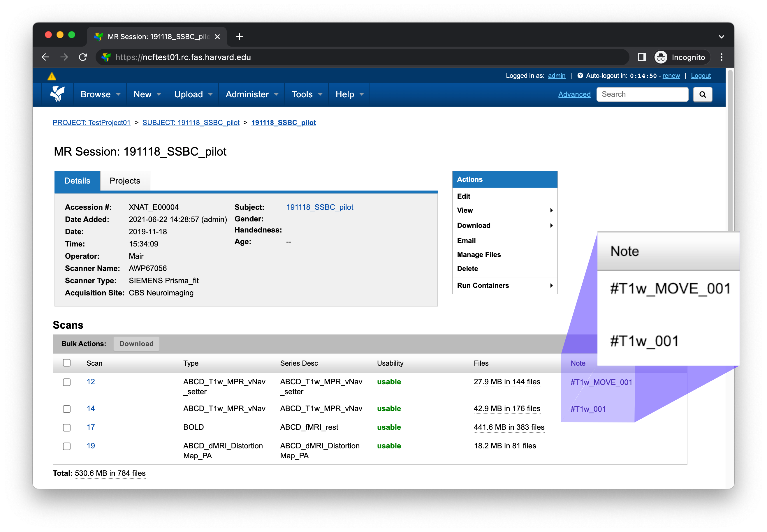Click the page vertical scrollbar
The height and width of the screenshot is (532, 767).
point(730,150)
